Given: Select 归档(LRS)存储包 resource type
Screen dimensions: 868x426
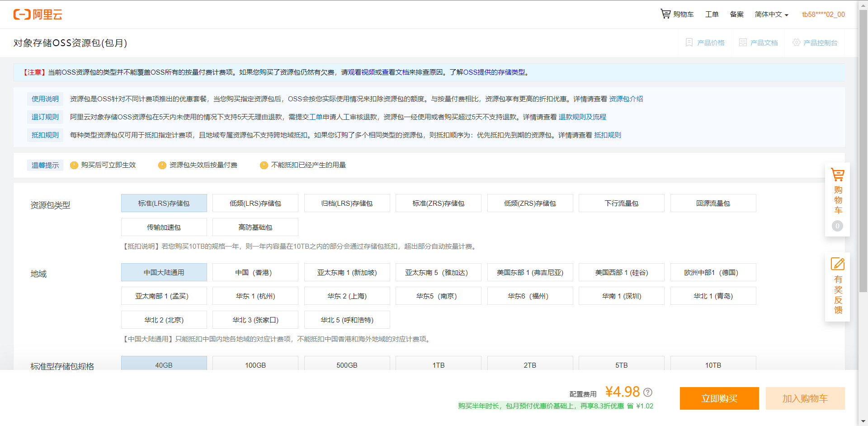Looking at the screenshot, I should tap(347, 203).
